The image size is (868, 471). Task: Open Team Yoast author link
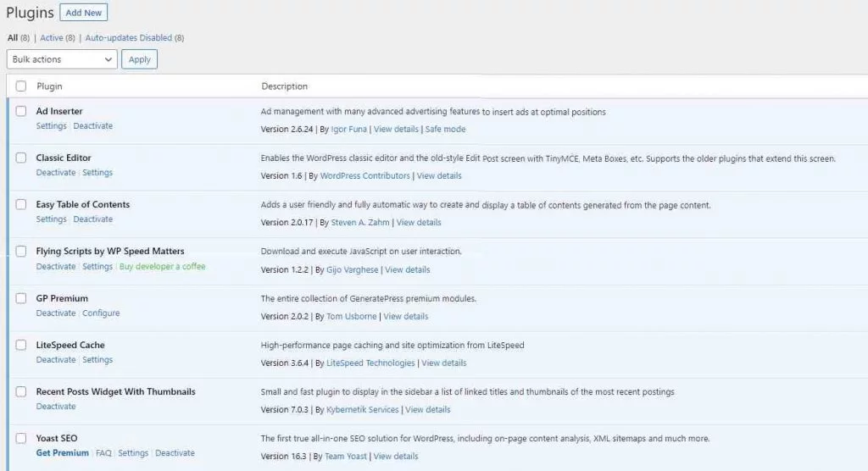coord(346,456)
